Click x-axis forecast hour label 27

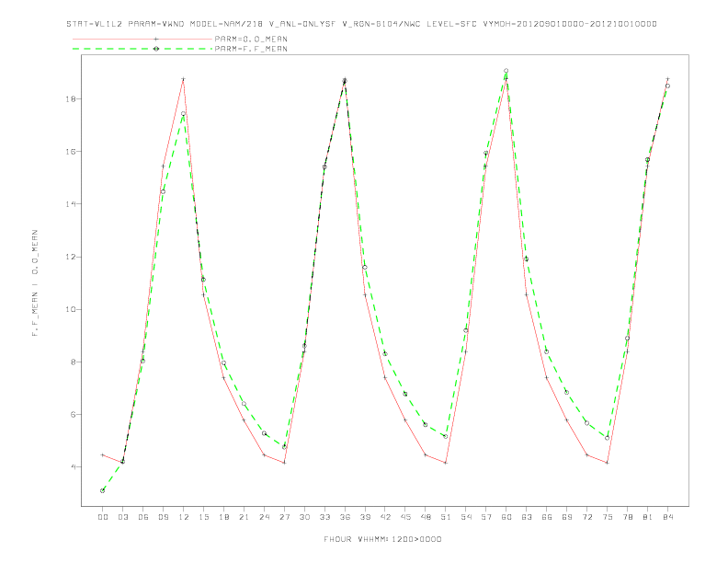pos(284,517)
